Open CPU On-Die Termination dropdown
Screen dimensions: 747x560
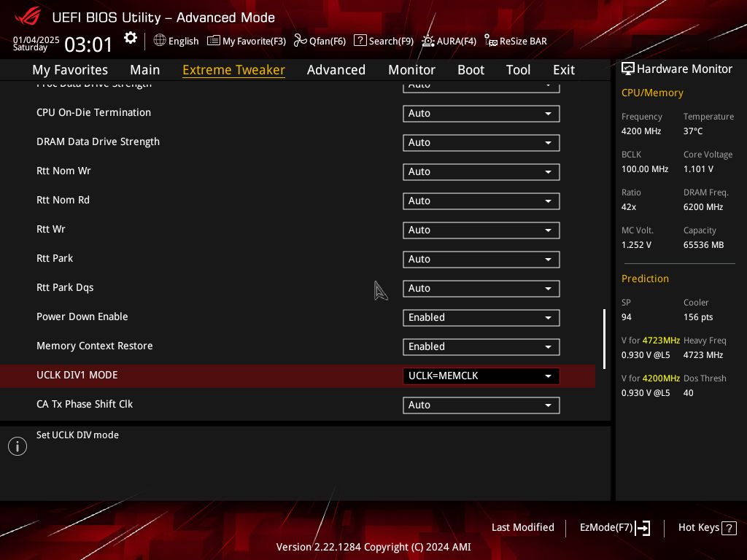point(481,113)
